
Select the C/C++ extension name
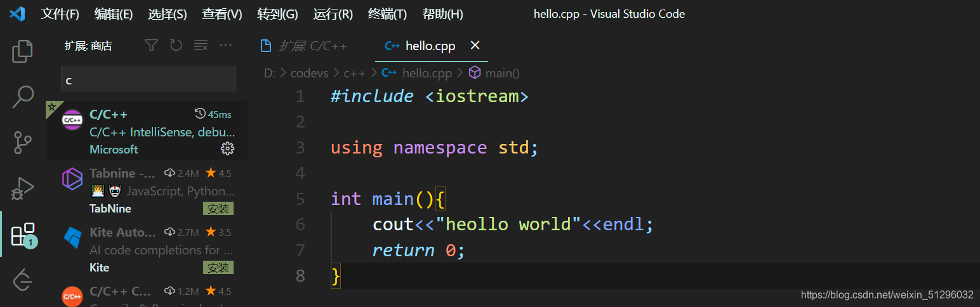[x=109, y=114]
